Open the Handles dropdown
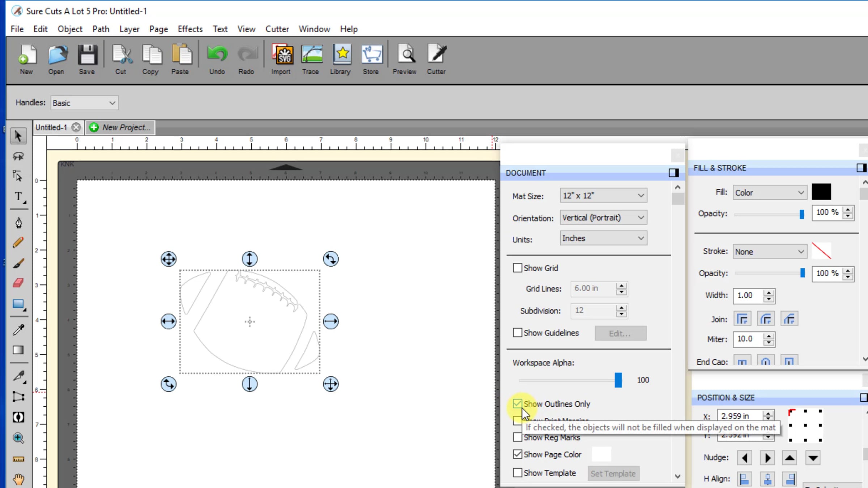The height and width of the screenshot is (488, 868). click(85, 103)
